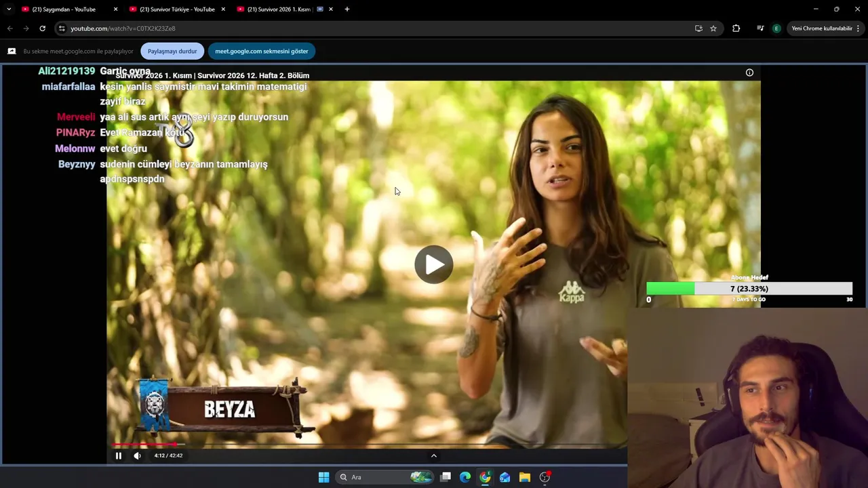Screen dimensions: 868x488
Task: Click the video time display 4:12 / 42:42
Action: (x=168, y=455)
